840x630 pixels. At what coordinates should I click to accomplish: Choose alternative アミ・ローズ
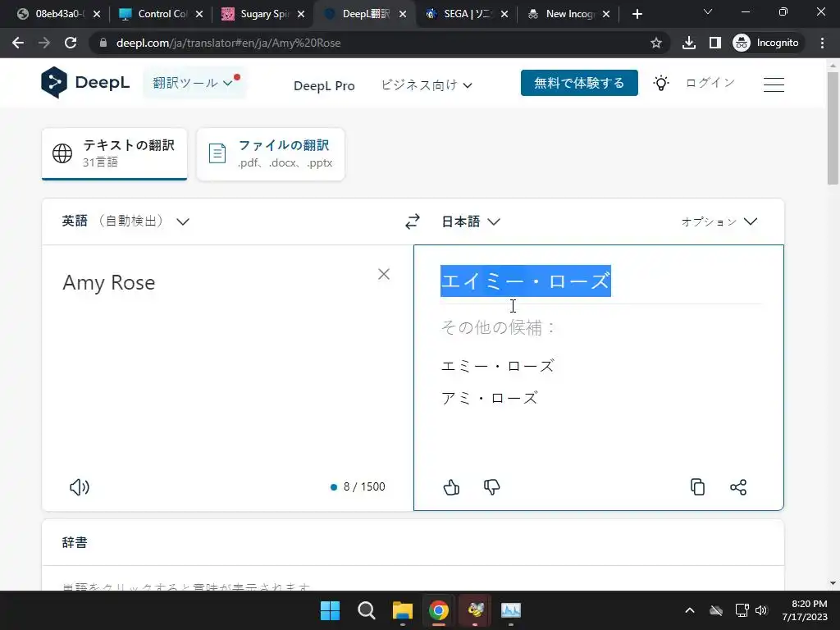tap(489, 398)
